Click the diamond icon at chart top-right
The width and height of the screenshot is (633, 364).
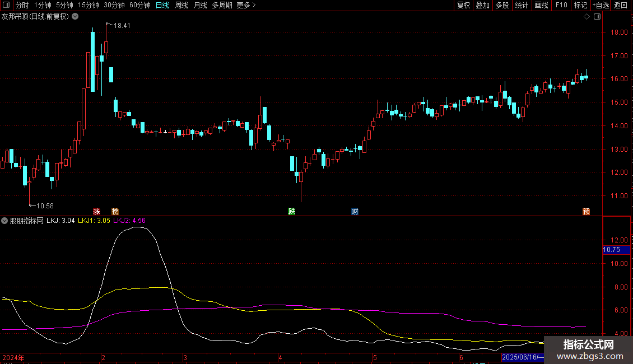point(587,17)
